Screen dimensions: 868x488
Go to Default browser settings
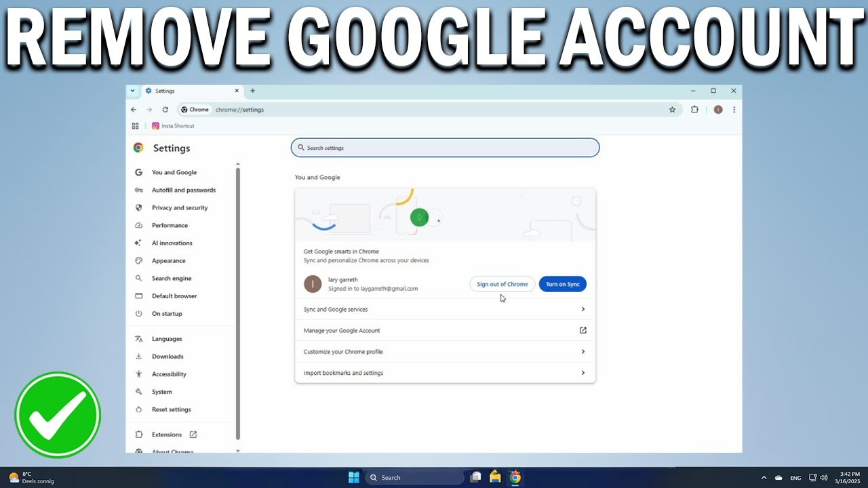pyautogui.click(x=174, y=296)
